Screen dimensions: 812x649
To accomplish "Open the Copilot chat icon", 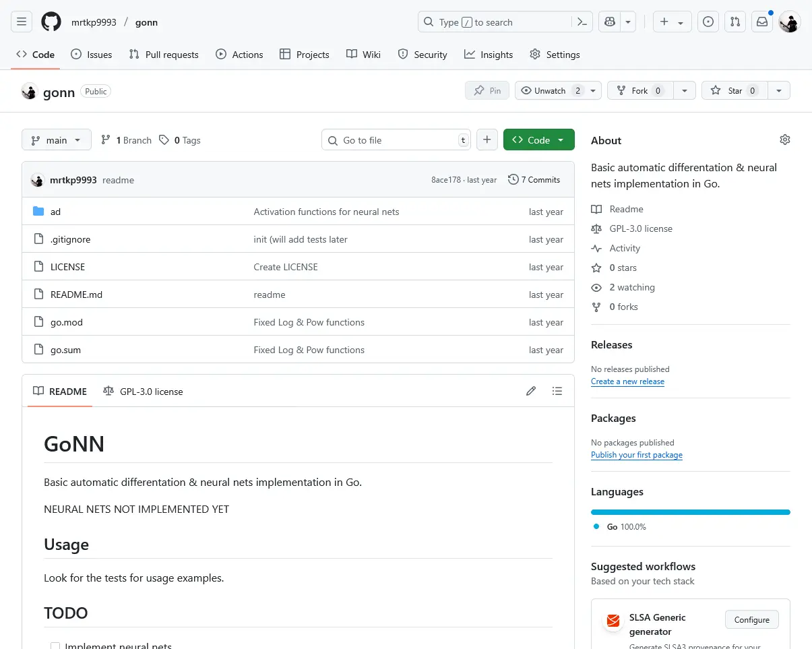I will (x=610, y=22).
